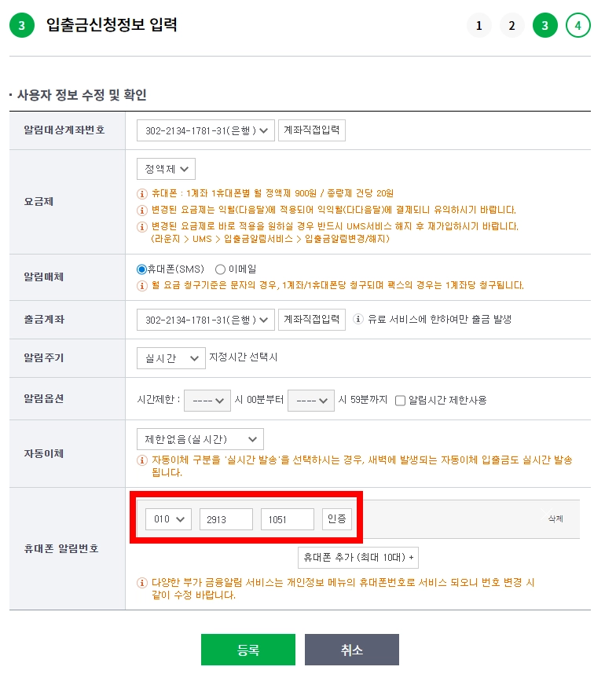
Task: Open 010 phone prefix dropdown
Action: tap(168, 519)
